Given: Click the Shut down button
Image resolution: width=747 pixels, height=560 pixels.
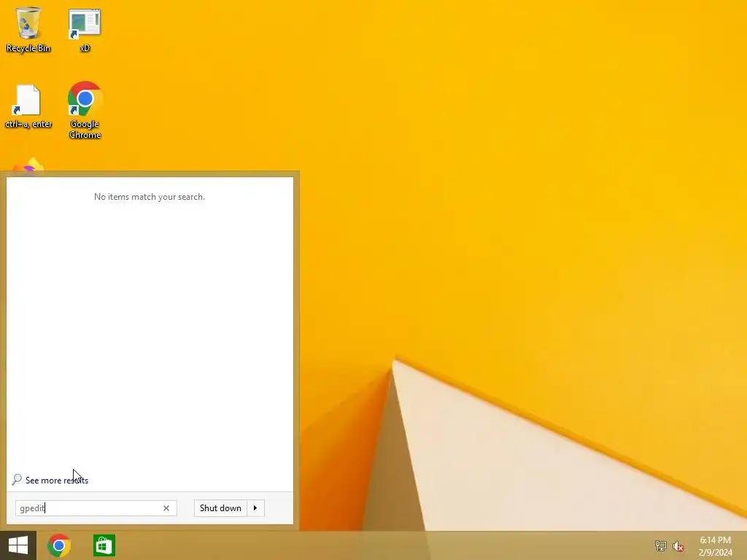Looking at the screenshot, I should 220,508.
